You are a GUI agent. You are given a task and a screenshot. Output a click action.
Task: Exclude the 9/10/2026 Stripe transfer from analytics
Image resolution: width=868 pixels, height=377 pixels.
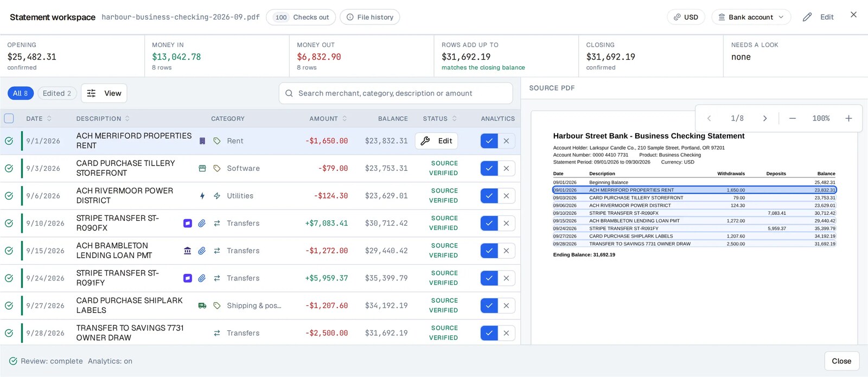[507, 223]
